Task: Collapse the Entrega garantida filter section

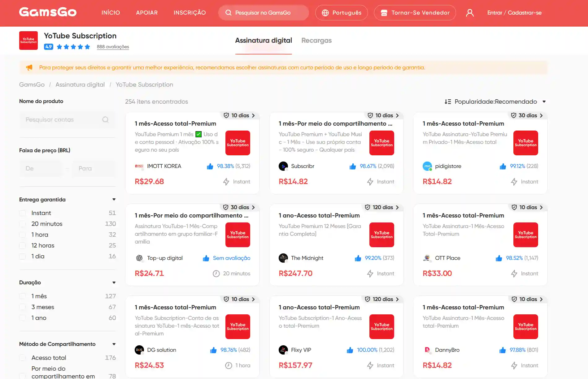Action: [114, 200]
